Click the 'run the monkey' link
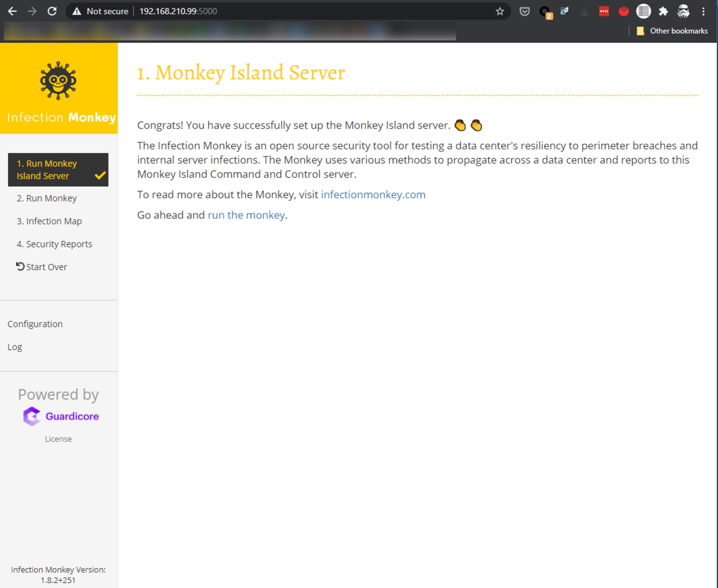 (x=246, y=215)
